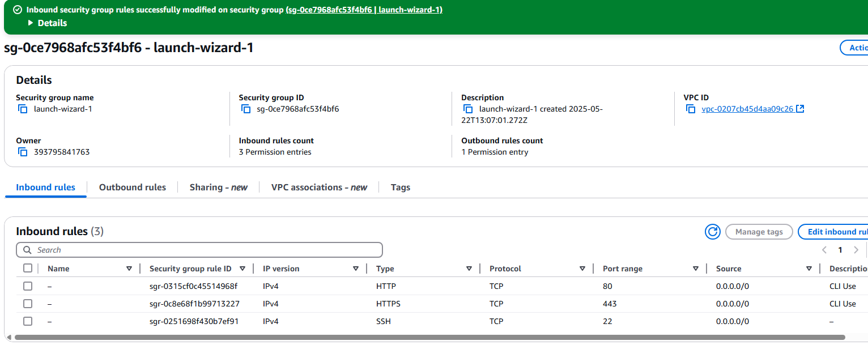The image size is (868, 345).
Task: Click owner ID 393795841763
Action: pyautogui.click(x=62, y=152)
